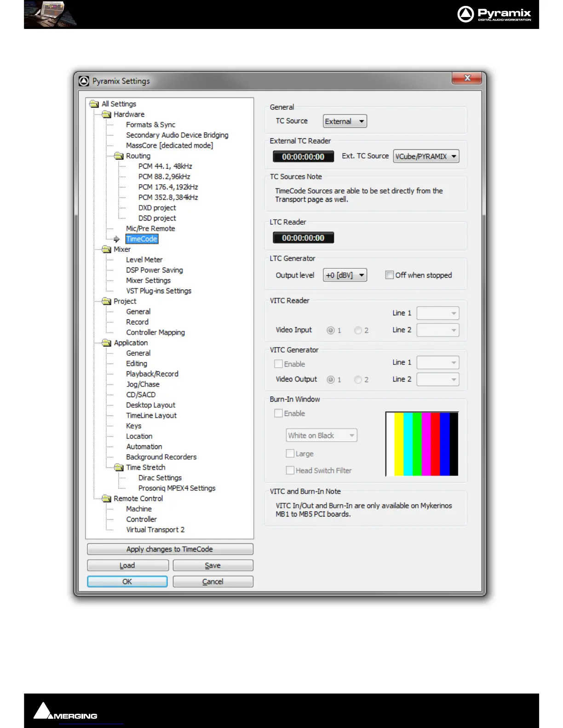This screenshot has width=563, height=728.
Task: Open Dirac Settings page
Action: (x=160, y=478)
